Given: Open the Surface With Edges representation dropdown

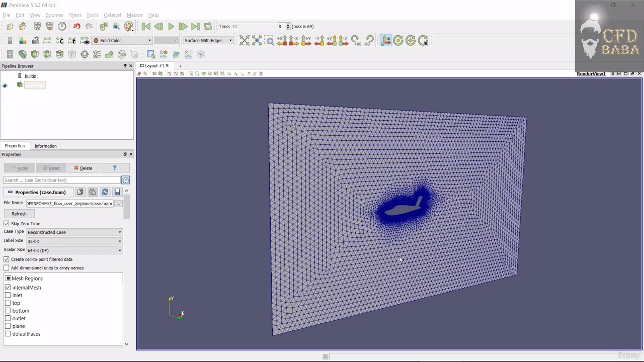Looking at the screenshot, I should tap(208, 41).
